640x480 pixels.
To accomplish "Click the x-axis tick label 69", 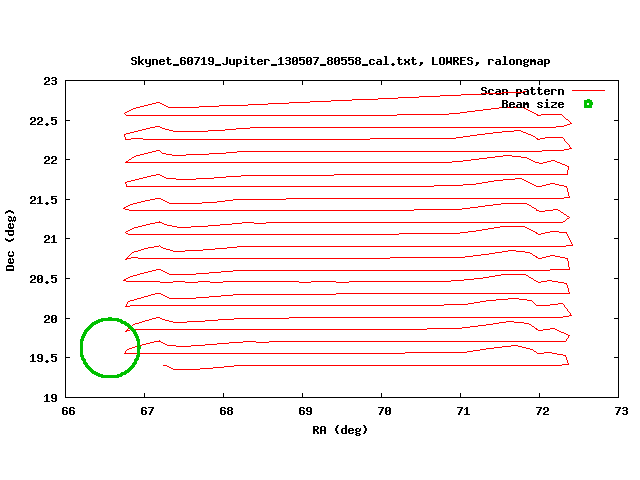I will 305,411.
